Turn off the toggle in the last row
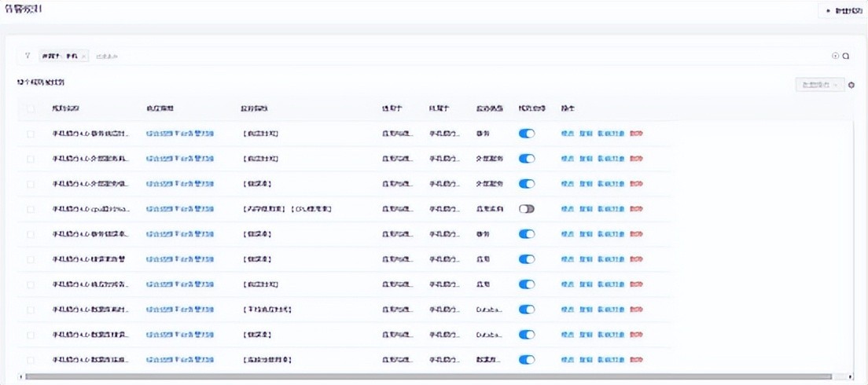The image size is (868, 385). [x=527, y=360]
